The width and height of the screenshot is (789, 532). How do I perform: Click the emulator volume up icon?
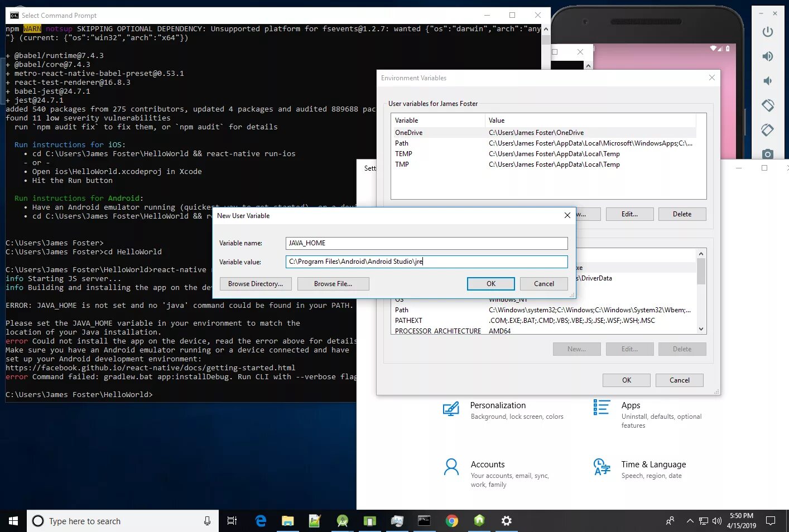pos(768,56)
